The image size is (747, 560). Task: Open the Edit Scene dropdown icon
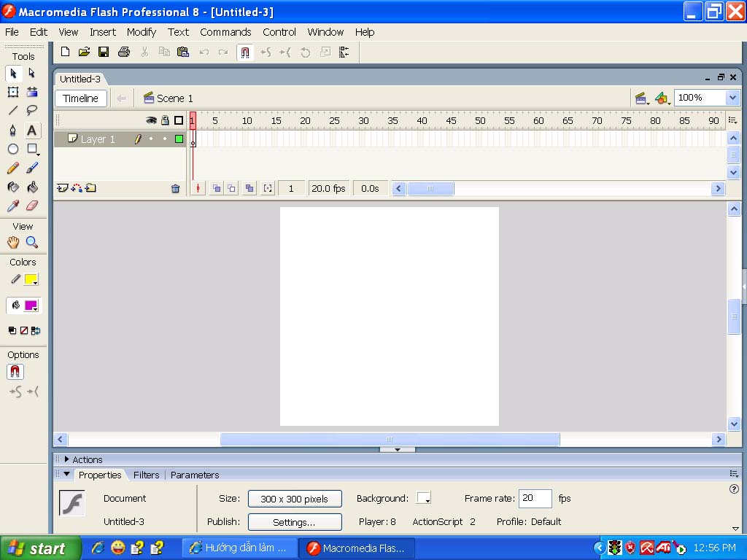[642, 98]
